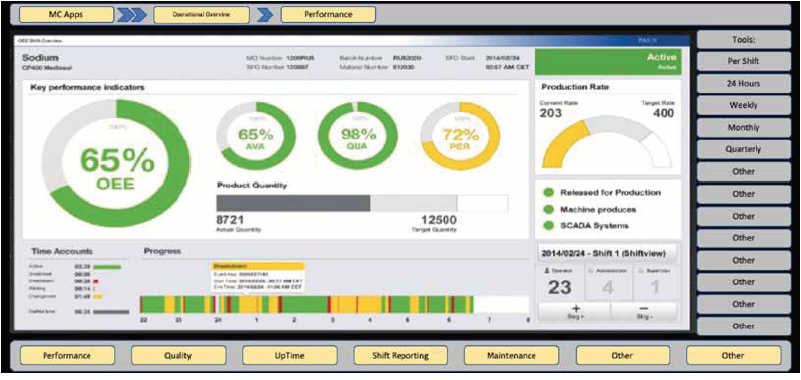
Task: Click the green Machine produces status indicator
Action: click(x=549, y=209)
